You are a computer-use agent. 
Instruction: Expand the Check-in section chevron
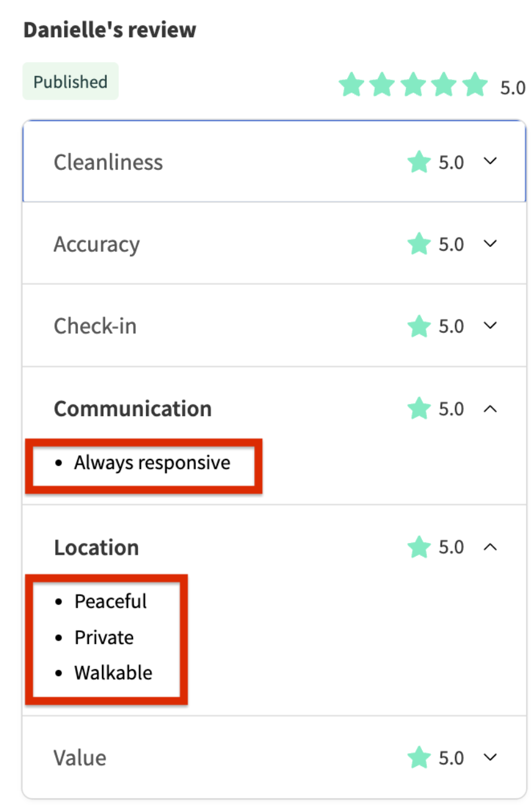coord(490,325)
